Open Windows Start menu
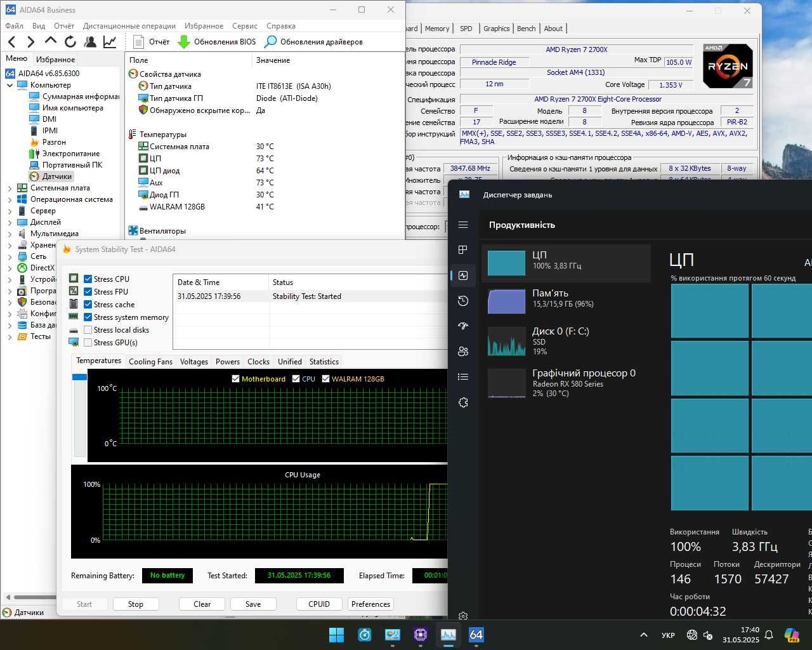Screen dimensions: 812x650 pyautogui.click(x=336, y=635)
